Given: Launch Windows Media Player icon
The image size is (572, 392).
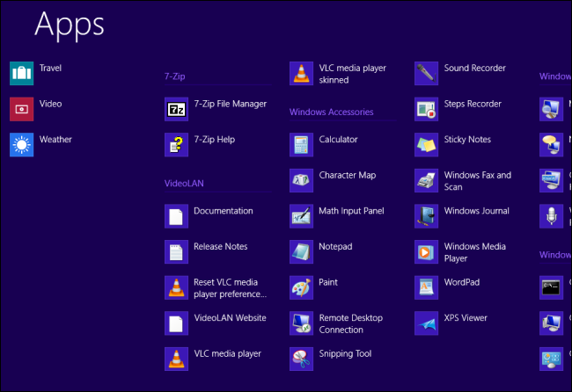Looking at the screenshot, I should tap(427, 251).
